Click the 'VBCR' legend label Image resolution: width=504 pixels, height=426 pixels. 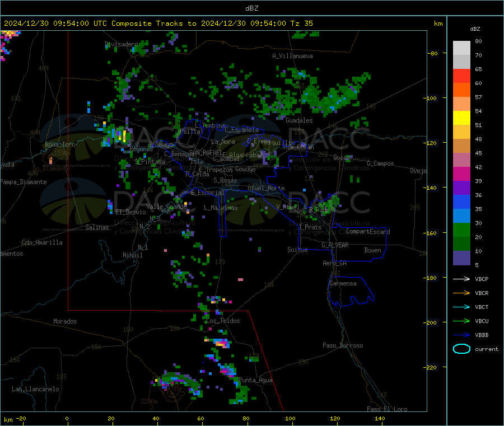(x=482, y=293)
